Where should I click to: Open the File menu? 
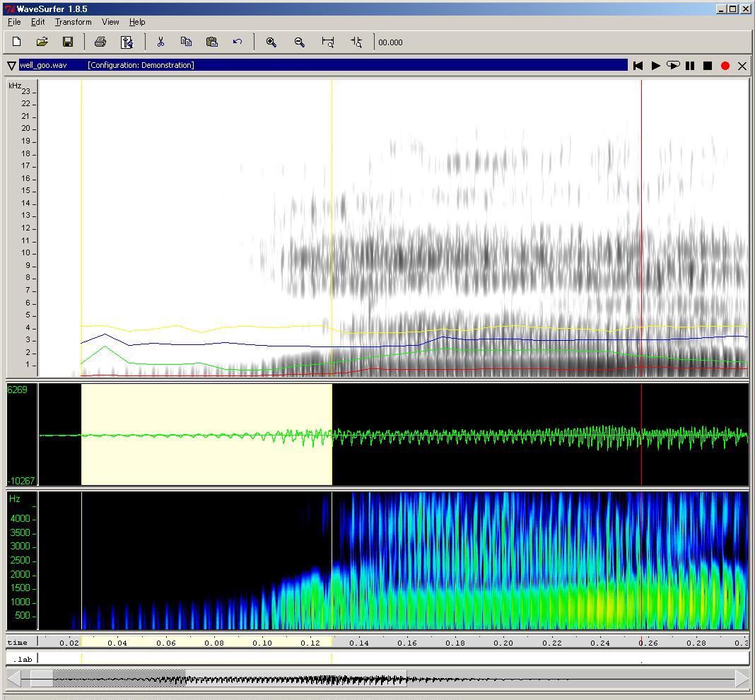[14, 22]
